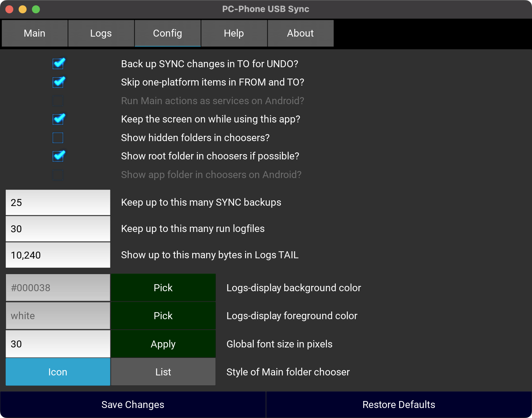Uncheck Skip one-platform items in FROM and TO
The width and height of the screenshot is (532, 418).
pyautogui.click(x=58, y=82)
